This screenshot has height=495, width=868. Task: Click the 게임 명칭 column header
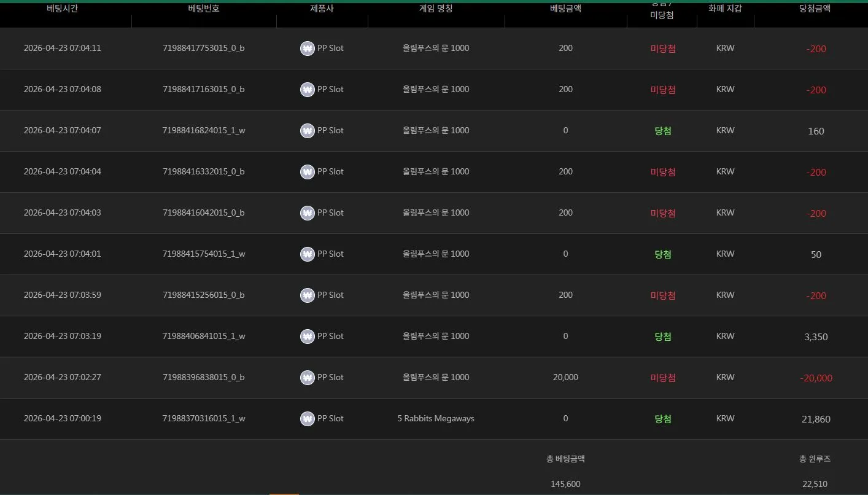[x=436, y=9]
